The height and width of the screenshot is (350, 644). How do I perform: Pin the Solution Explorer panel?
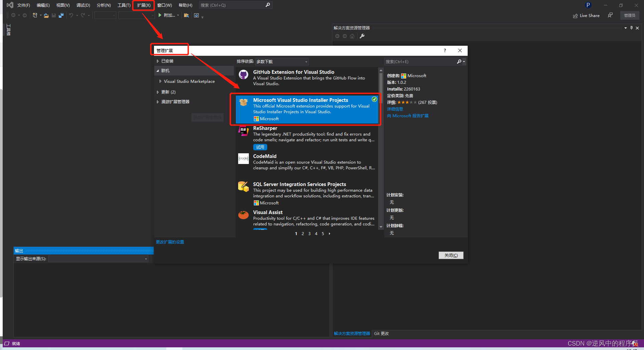coord(631,28)
